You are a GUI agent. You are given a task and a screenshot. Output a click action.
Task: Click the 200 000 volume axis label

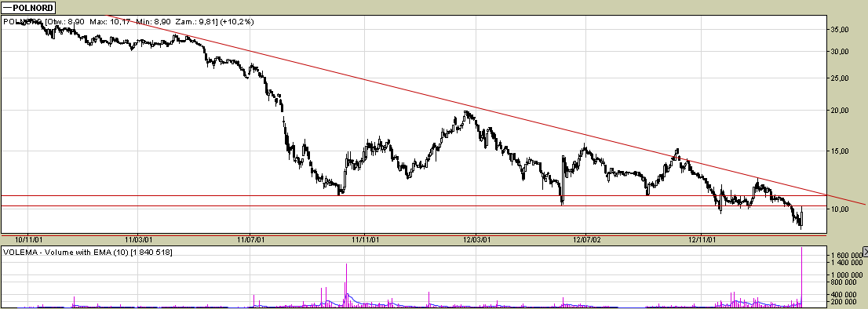click(x=844, y=303)
